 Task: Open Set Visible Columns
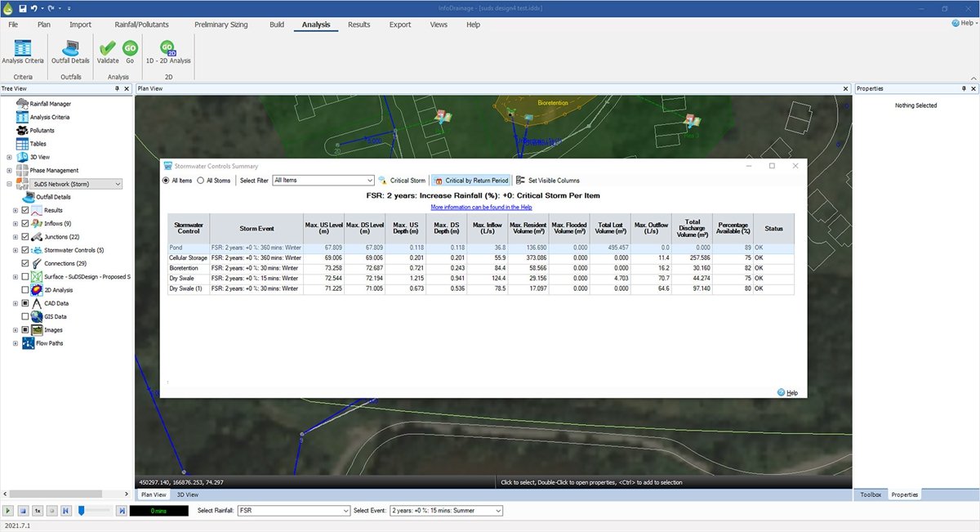pyautogui.click(x=548, y=180)
